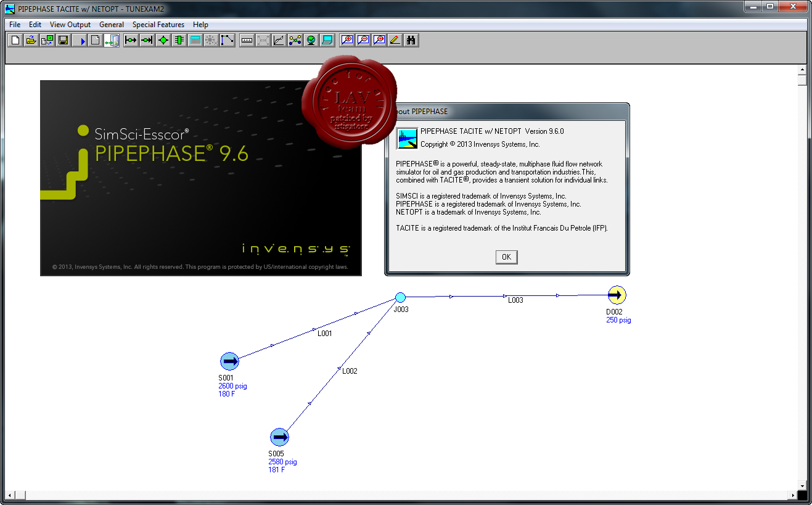Select sink node D002
Screen dimensions: 812x505
[617, 295]
